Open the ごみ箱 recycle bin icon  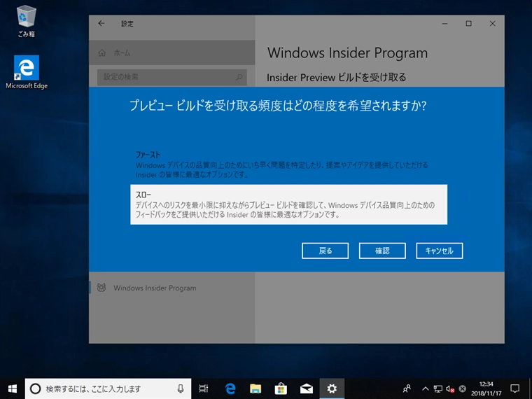coord(26,22)
